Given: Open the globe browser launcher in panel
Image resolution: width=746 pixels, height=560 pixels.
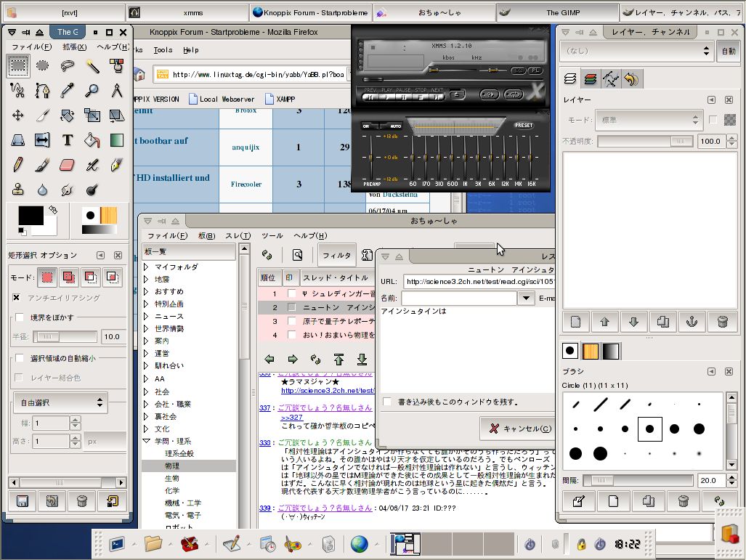Looking at the screenshot, I should click(x=360, y=543).
